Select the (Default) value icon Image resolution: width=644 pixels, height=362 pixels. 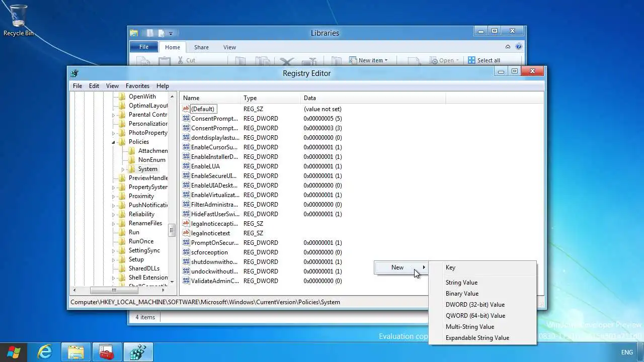click(x=186, y=109)
